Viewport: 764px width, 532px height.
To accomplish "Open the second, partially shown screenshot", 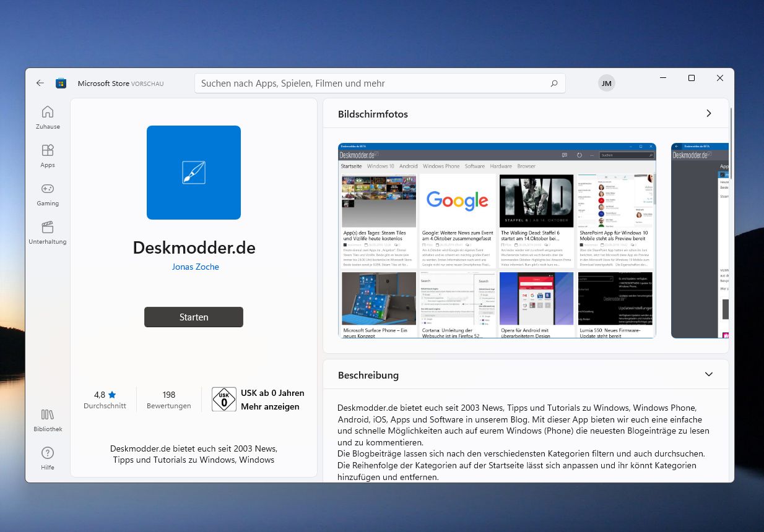I will tap(700, 241).
